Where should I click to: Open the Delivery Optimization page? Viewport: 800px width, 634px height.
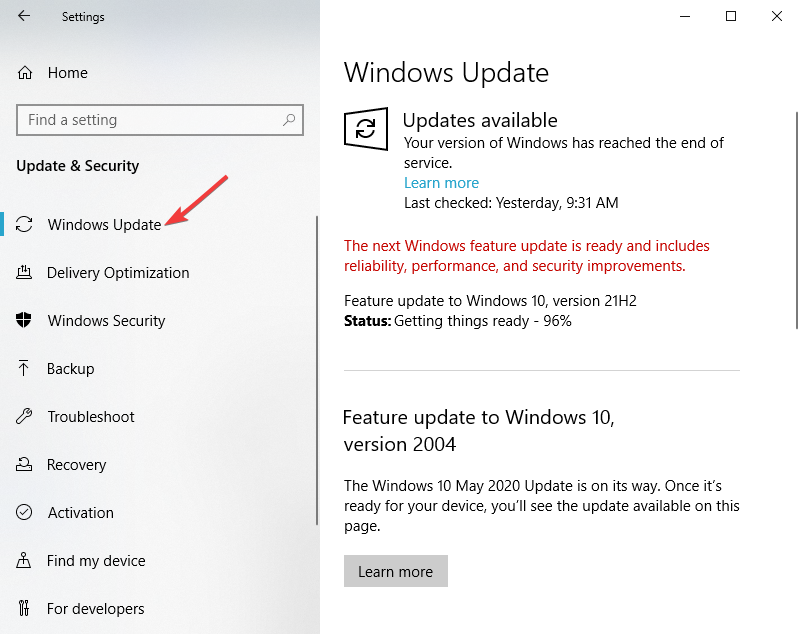[118, 273]
